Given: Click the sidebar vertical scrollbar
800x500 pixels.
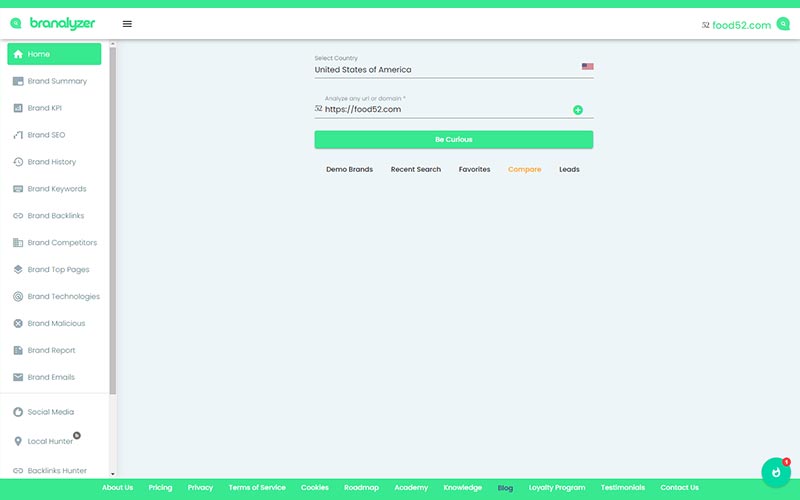Looking at the screenshot, I should [x=113, y=220].
